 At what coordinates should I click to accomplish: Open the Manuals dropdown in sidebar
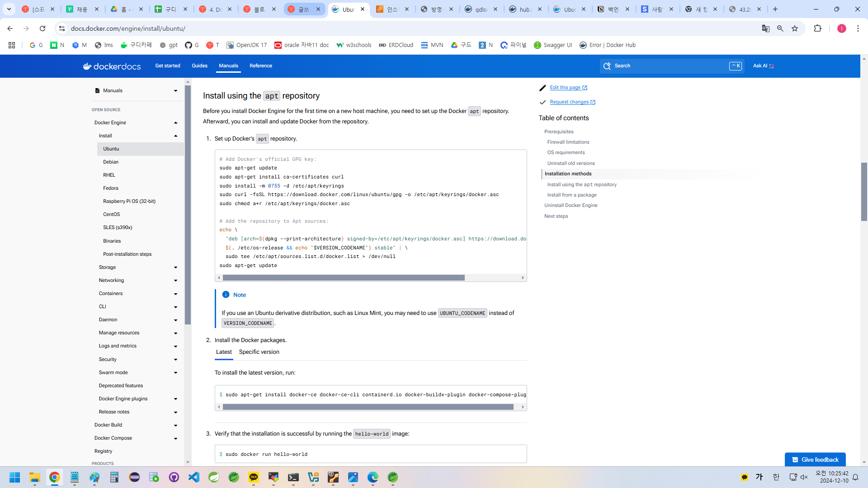click(176, 91)
